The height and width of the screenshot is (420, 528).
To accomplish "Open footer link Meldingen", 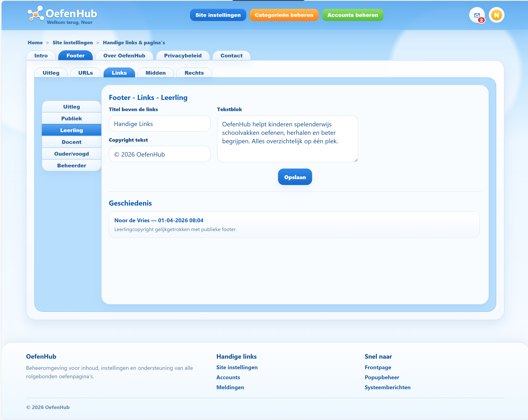I will (x=230, y=387).
